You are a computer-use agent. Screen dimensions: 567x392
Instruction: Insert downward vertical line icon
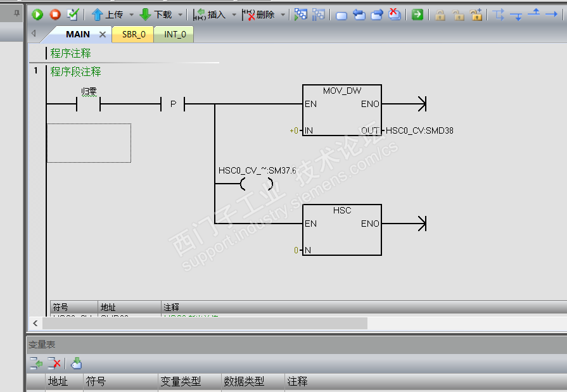[516, 16]
